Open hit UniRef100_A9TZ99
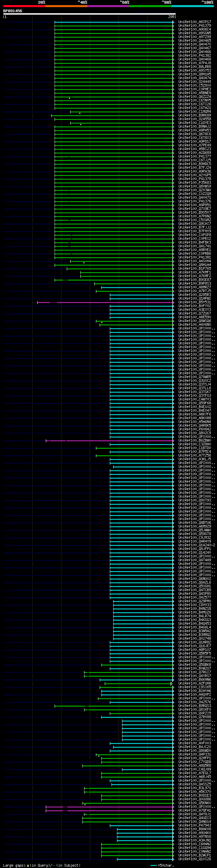 195,37
